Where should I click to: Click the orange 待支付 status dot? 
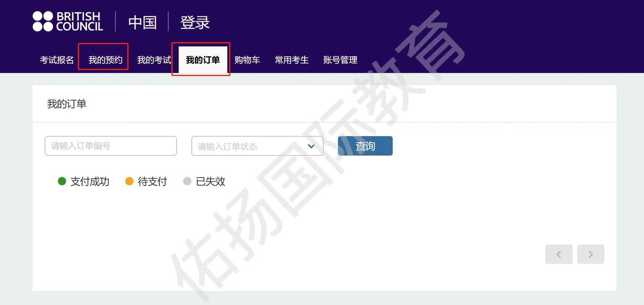tap(129, 181)
